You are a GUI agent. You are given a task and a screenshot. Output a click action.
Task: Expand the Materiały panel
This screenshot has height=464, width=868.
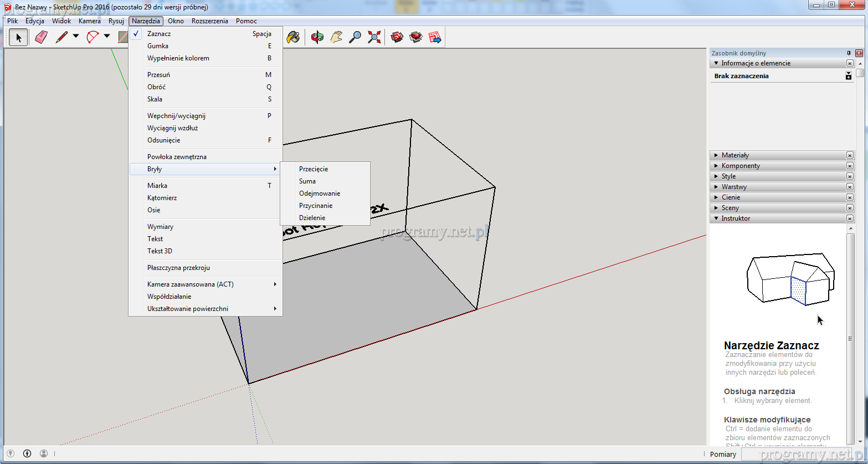(735, 155)
